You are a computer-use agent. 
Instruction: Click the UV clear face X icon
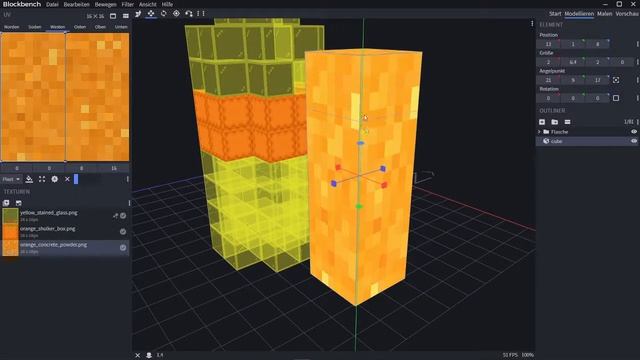pos(67,179)
